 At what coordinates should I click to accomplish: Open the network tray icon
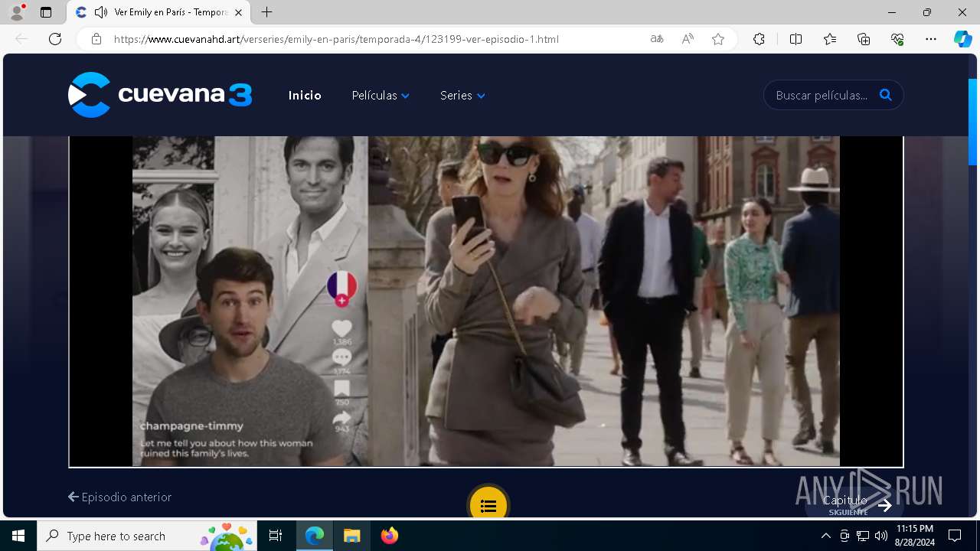tap(863, 536)
